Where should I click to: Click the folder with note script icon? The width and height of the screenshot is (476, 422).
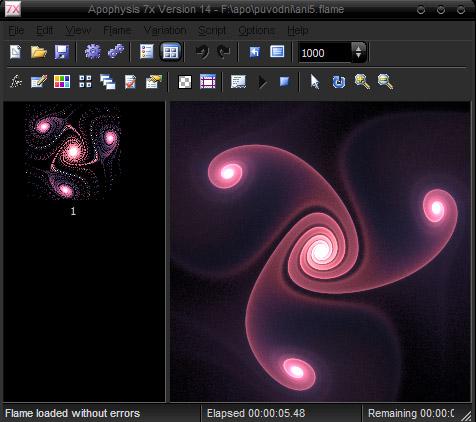click(154, 82)
